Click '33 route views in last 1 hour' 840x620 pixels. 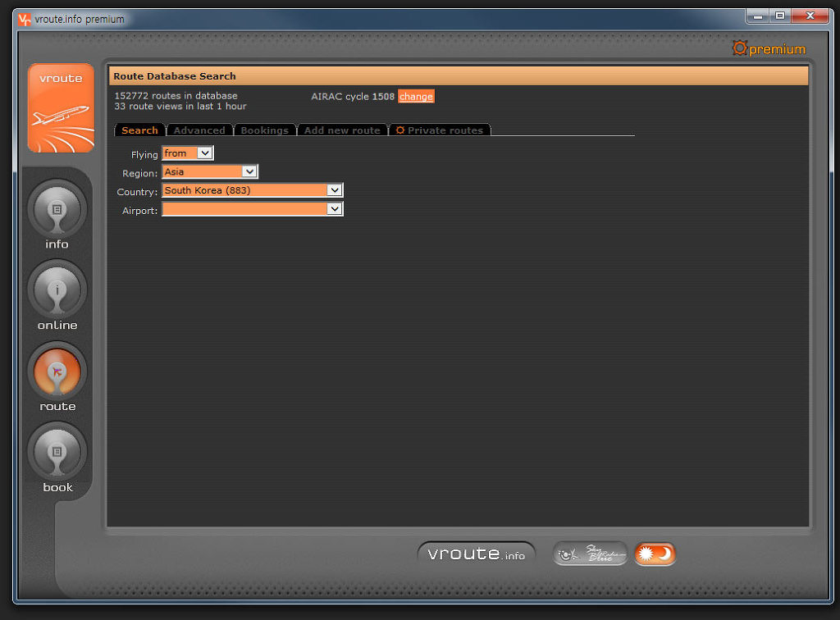click(x=180, y=107)
